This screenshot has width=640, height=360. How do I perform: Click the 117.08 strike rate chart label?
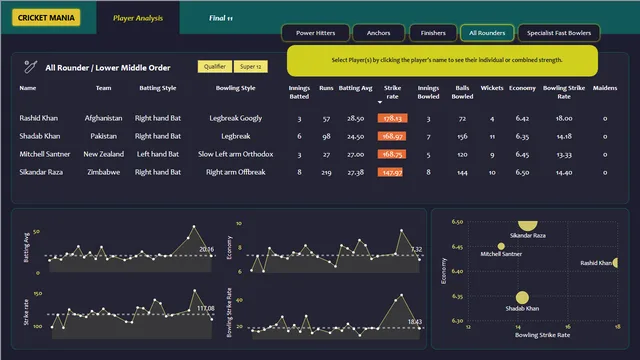pos(206,308)
